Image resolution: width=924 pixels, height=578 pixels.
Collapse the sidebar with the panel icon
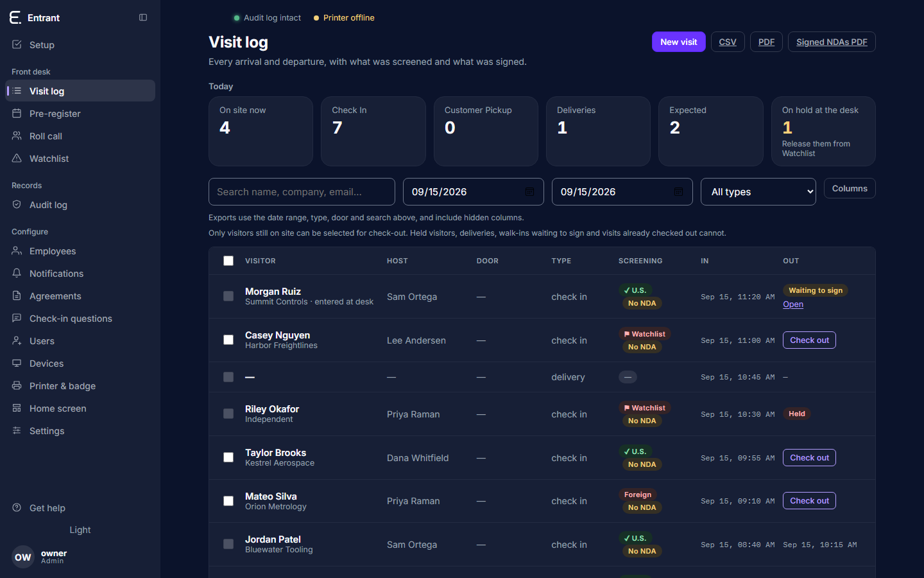(x=143, y=17)
